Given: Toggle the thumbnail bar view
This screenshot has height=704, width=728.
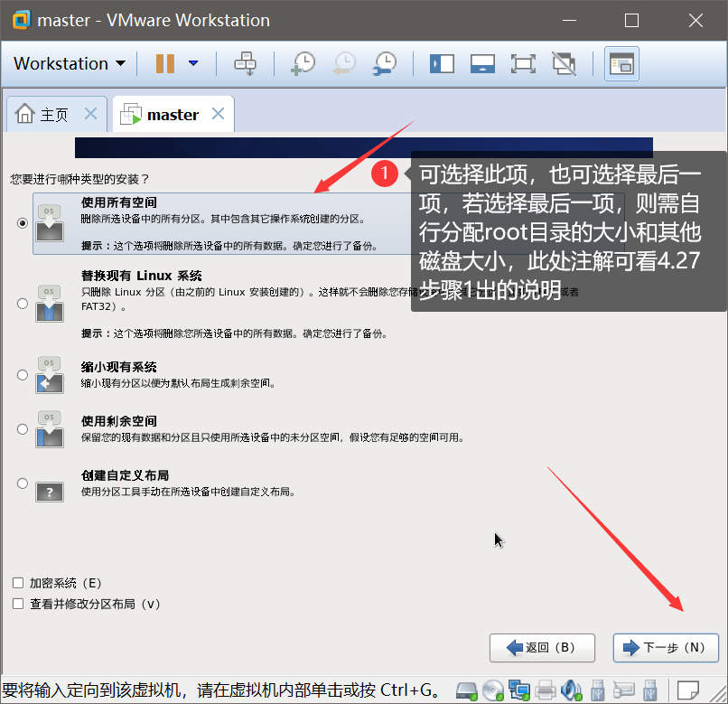Looking at the screenshot, I should [483, 63].
